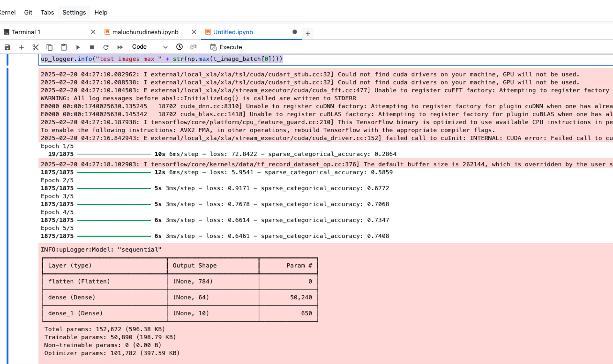Open a new launcher tab with plus
The image size is (613, 364).
[x=308, y=33]
